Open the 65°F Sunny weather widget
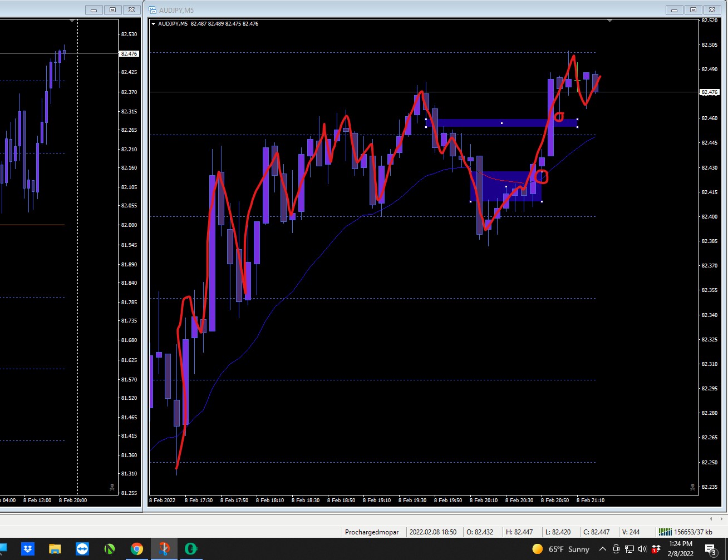This screenshot has height=560, width=728. tap(561, 549)
